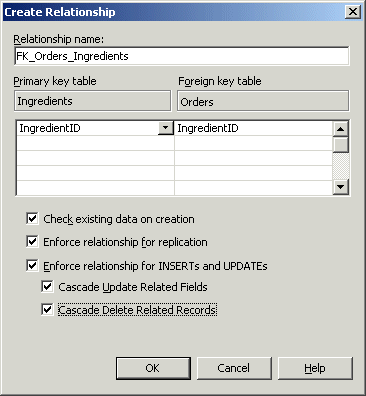
Task: Click the scrollbar thumb in column grid
Action: 340,145
